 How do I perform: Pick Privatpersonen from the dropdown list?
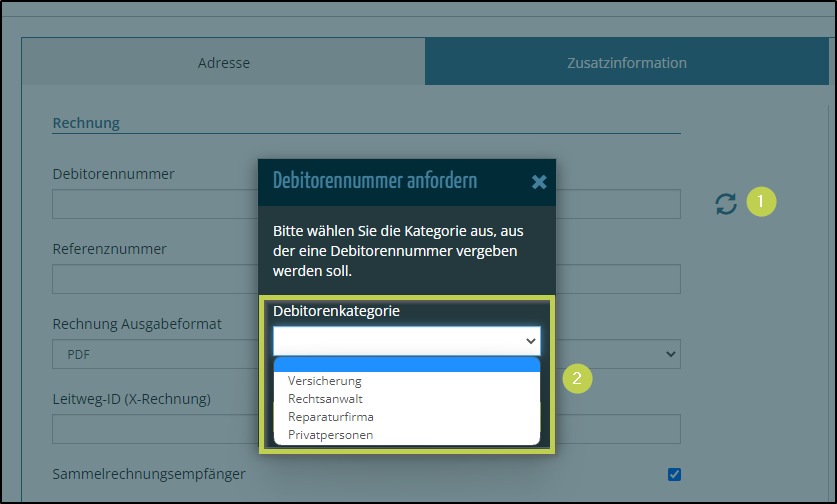[x=331, y=435]
